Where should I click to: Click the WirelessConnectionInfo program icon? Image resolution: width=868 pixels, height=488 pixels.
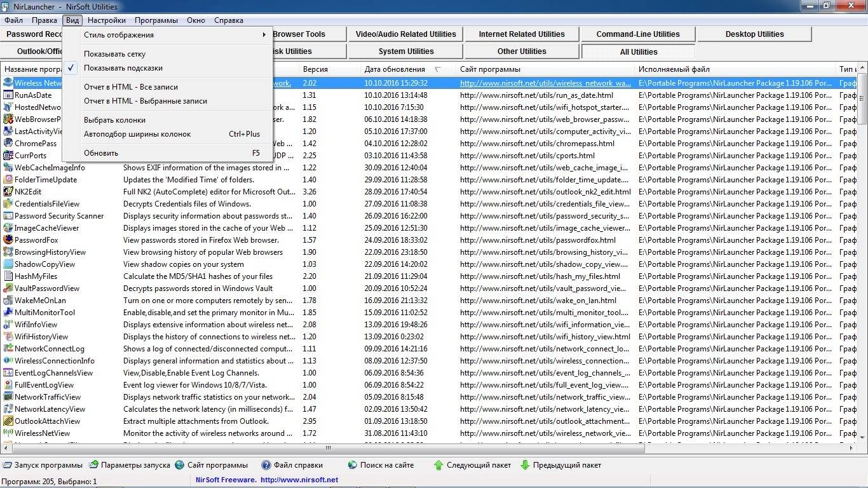point(8,361)
